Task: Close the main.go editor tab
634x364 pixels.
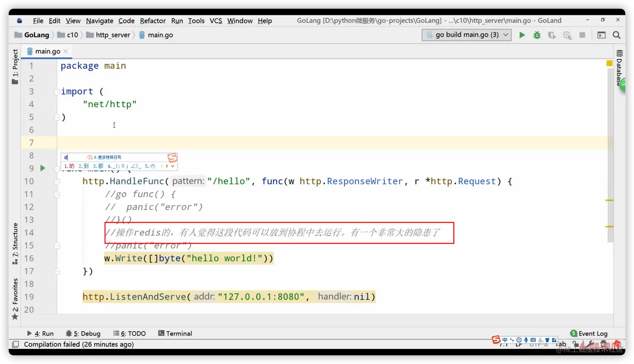Action: 65,51
